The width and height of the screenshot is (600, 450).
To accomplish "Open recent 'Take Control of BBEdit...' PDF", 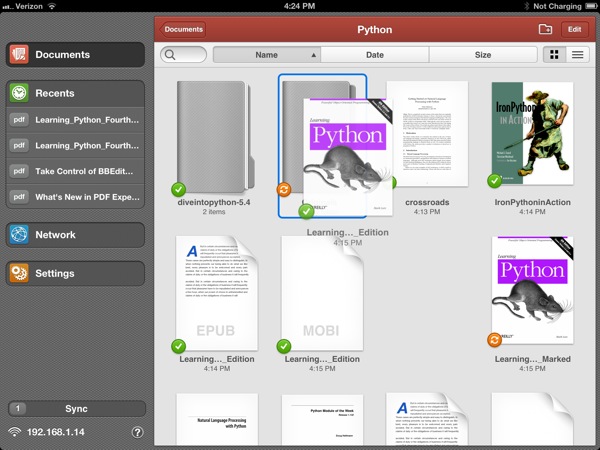I will (x=75, y=171).
